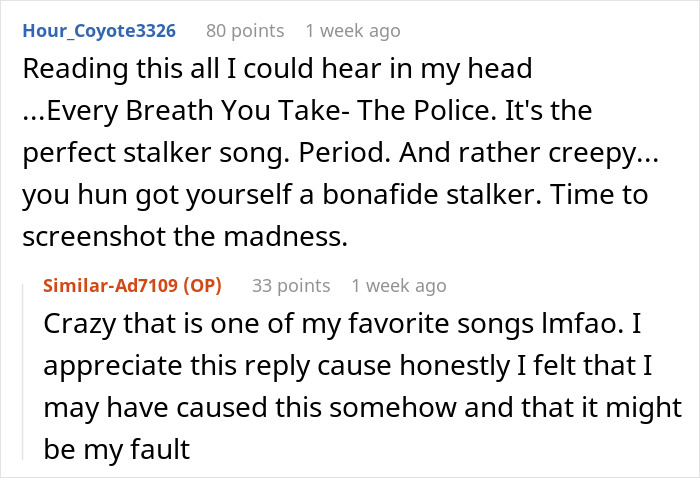Click the '(OP)' tag next to username

(202, 286)
